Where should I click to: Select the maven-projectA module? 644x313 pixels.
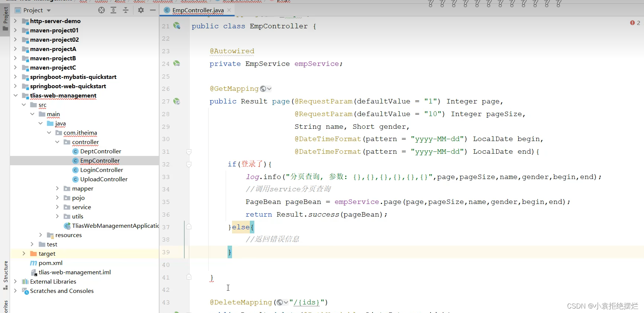point(53,49)
